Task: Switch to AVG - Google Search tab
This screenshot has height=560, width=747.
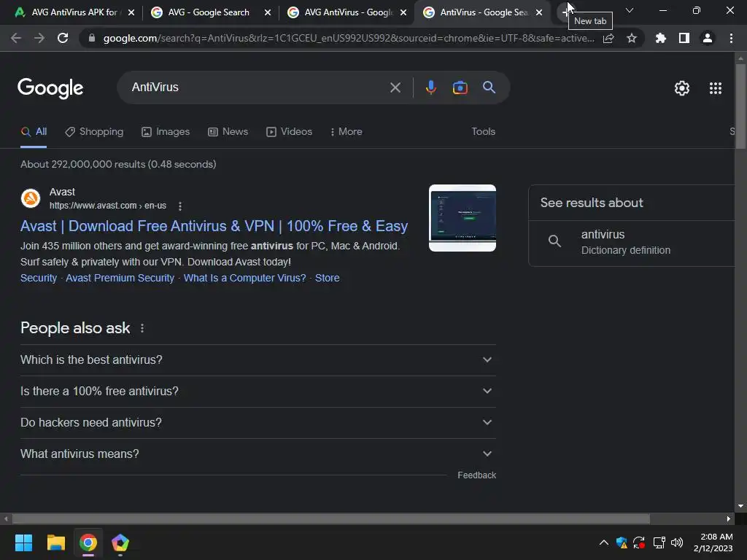Action: [208, 12]
